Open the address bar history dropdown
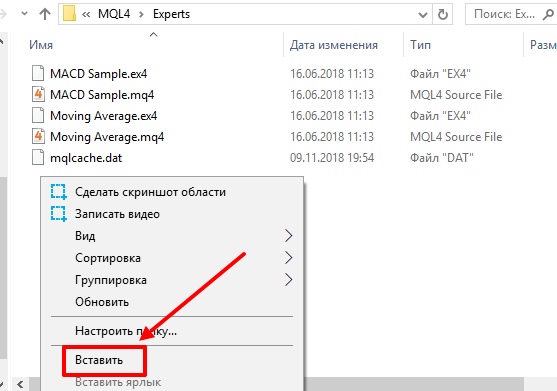 423,15
